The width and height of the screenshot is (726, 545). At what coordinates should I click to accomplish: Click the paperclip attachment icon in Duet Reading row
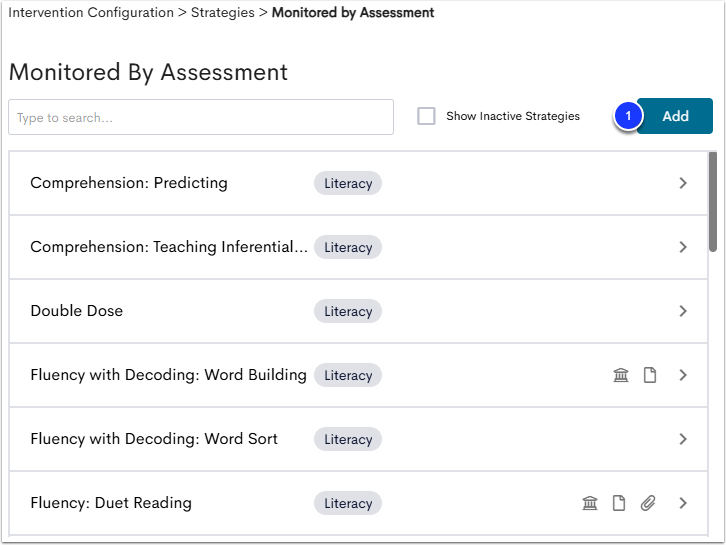click(648, 503)
